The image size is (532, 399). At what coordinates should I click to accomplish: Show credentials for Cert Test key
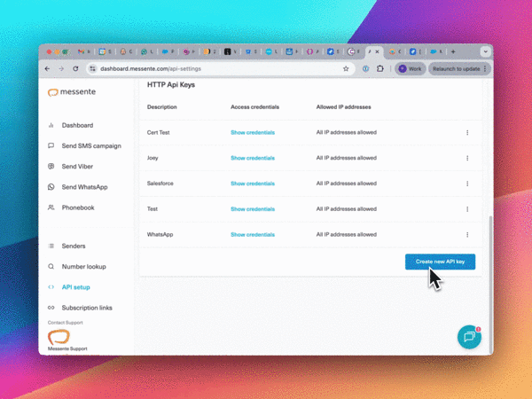click(x=253, y=132)
